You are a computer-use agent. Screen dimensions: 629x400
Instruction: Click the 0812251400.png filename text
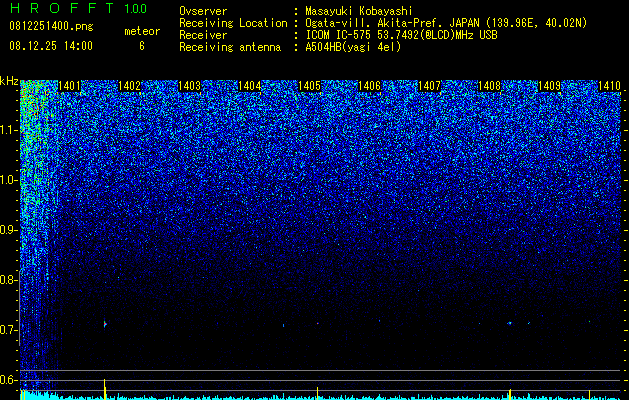tap(51, 27)
